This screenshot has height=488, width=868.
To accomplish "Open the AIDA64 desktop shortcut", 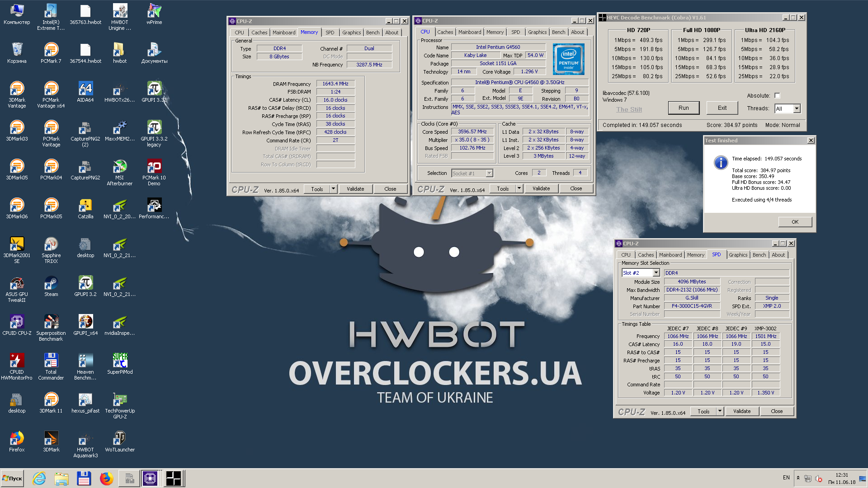I will click(x=85, y=92).
